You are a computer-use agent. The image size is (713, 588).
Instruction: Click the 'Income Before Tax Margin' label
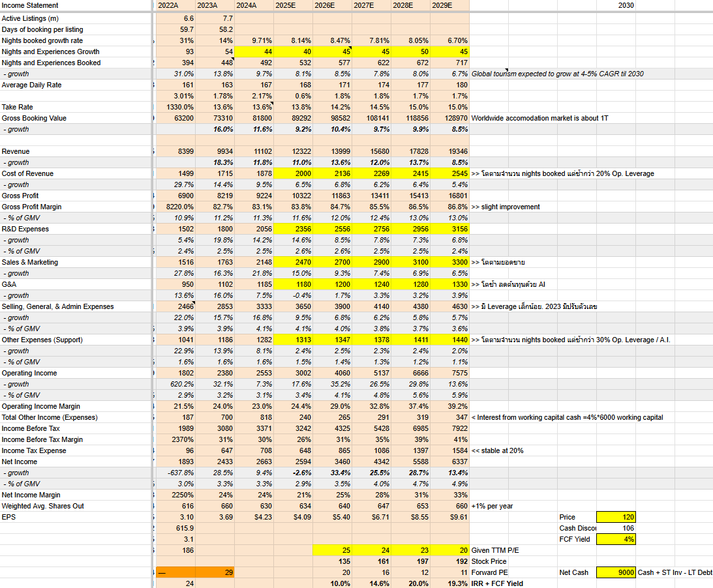pos(42,439)
